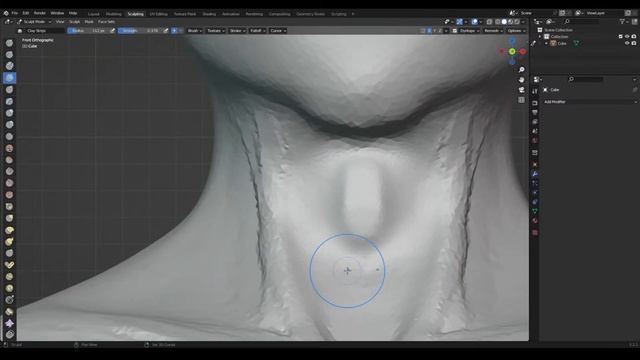
Task: Open Render properties tab icon
Action: tap(535, 103)
